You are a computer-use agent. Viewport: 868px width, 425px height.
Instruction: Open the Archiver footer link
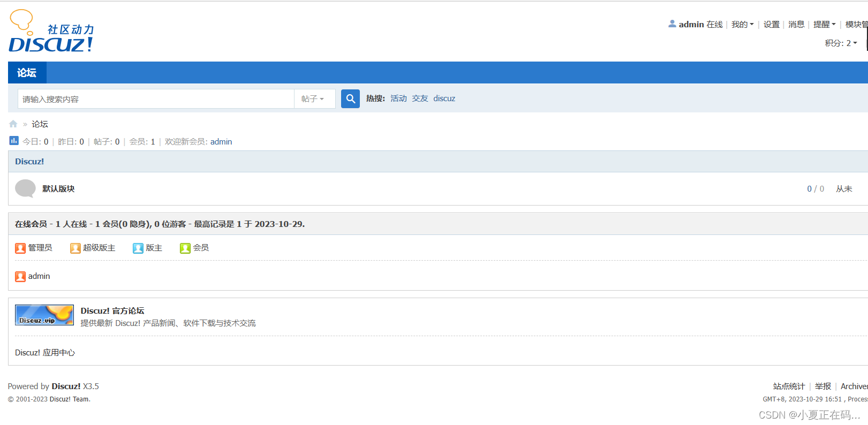(854, 386)
